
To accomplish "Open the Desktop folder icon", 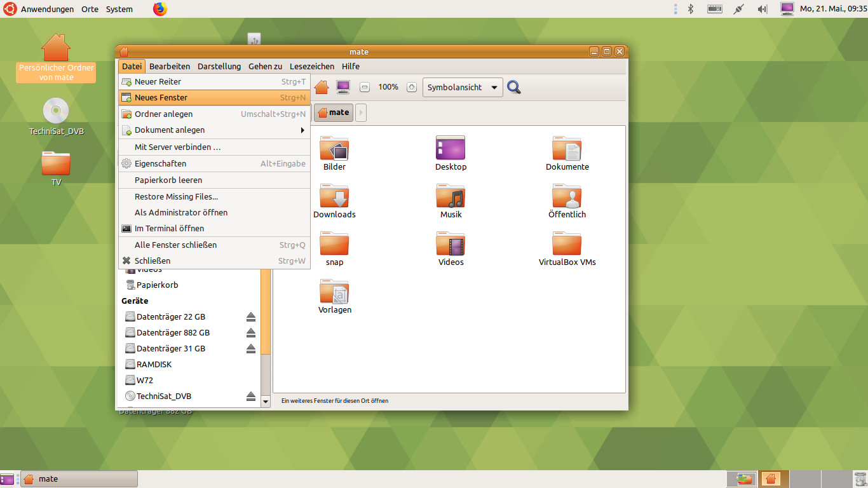I will click(451, 153).
